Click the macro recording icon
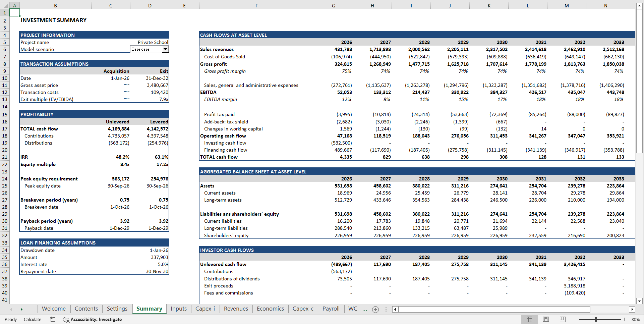644x324 pixels. (x=53, y=319)
